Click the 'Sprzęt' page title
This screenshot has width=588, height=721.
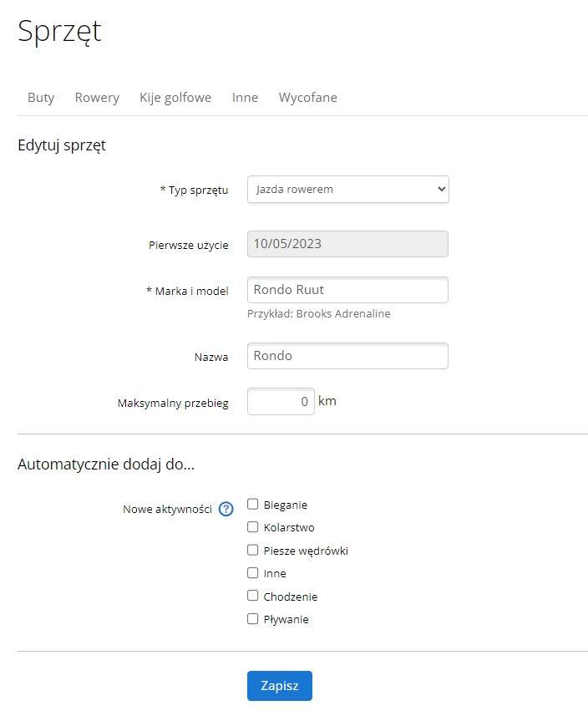[59, 31]
